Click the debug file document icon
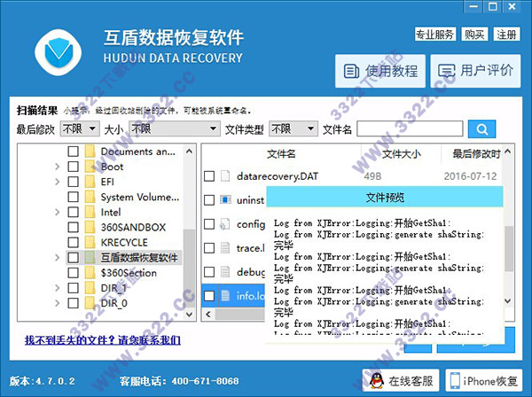The height and width of the screenshot is (397, 532). point(225,271)
